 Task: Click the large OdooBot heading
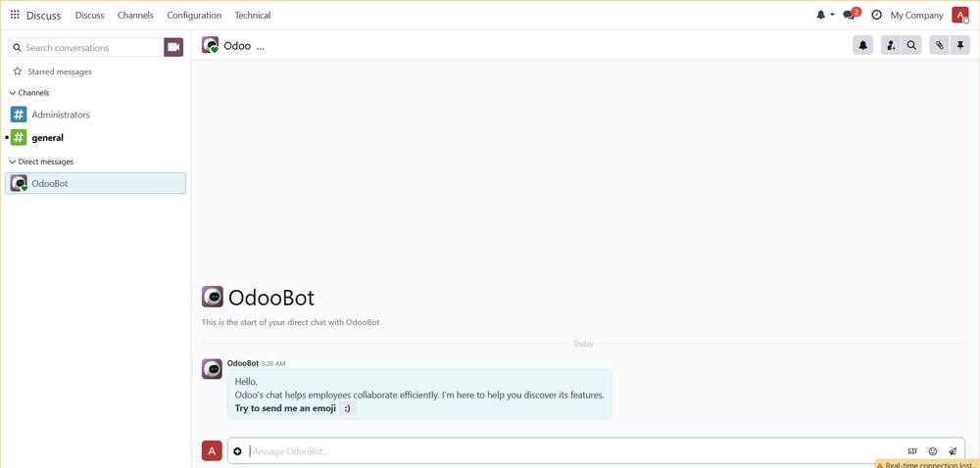click(271, 298)
